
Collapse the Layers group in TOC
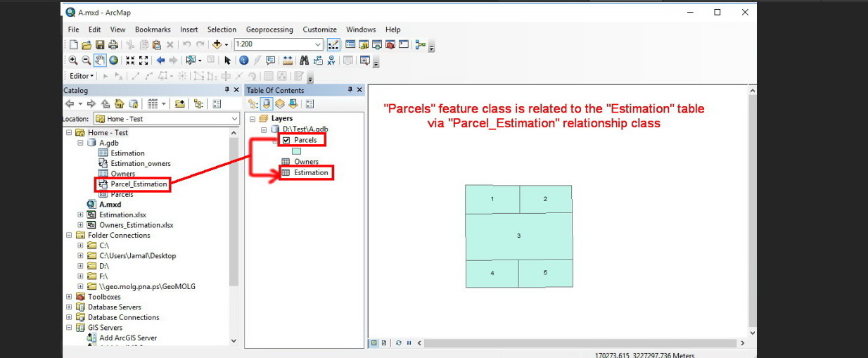[x=253, y=119]
